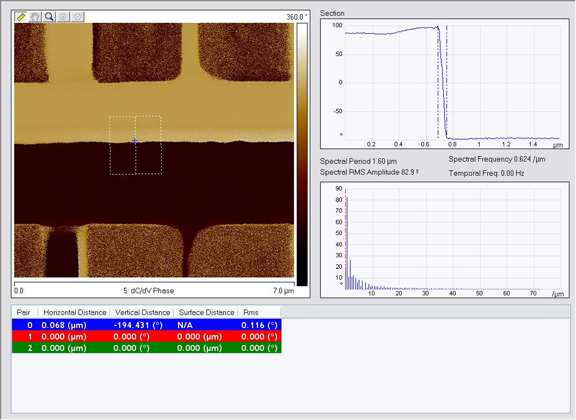Click the color scale bar beside image

pyautogui.click(x=302, y=154)
